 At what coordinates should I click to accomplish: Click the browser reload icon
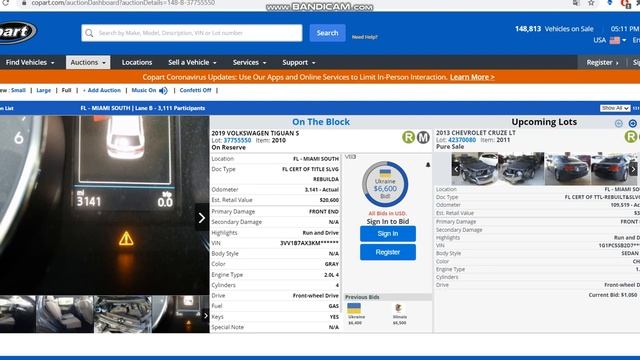click(x=6, y=3)
